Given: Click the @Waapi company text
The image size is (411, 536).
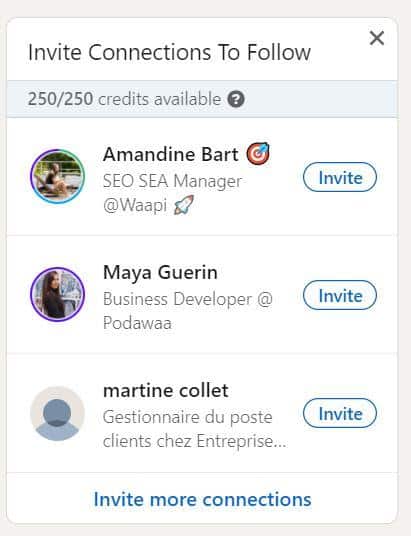Looking at the screenshot, I should (x=135, y=205).
